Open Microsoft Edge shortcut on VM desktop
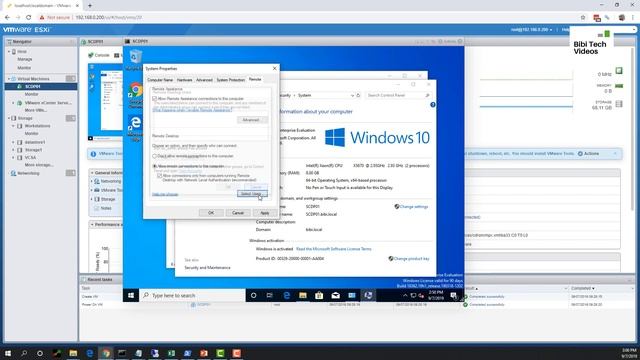 pos(135,122)
